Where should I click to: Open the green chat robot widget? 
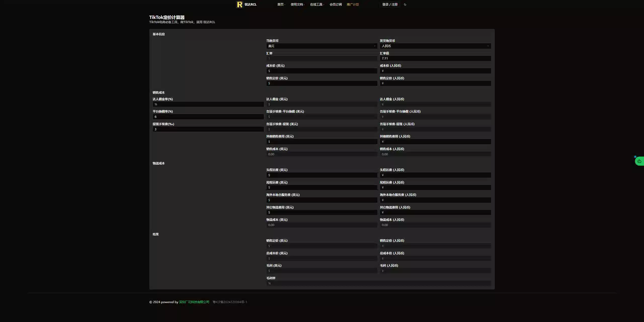[x=639, y=161]
